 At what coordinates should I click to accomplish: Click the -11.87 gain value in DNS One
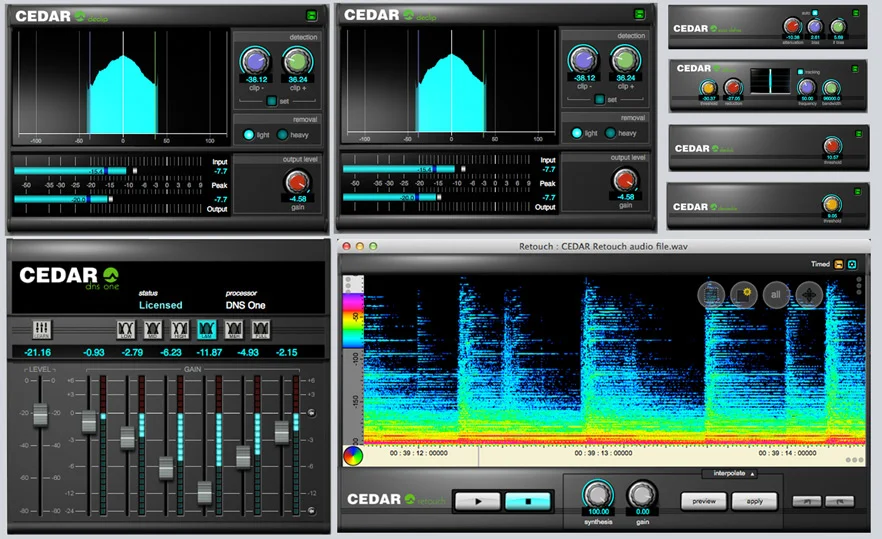click(209, 352)
